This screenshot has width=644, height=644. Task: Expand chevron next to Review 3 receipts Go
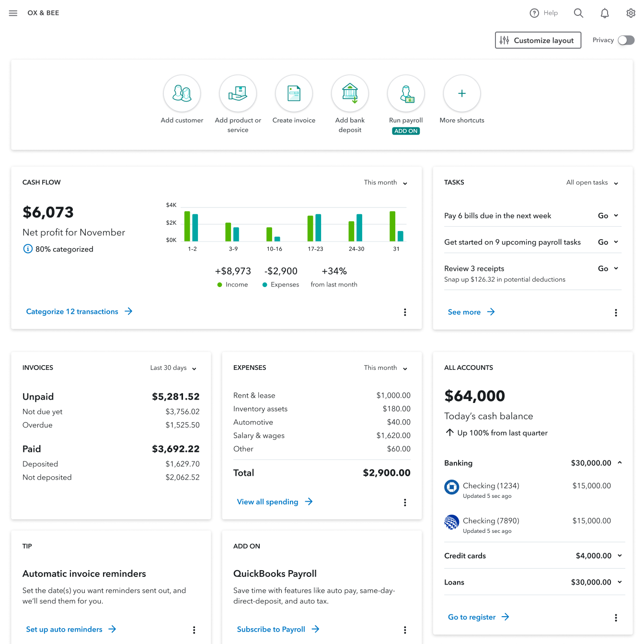pos(616,268)
